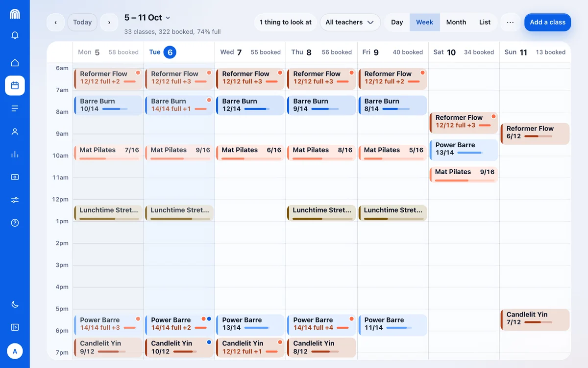
Task: Click the Add a class button
Action: click(547, 22)
